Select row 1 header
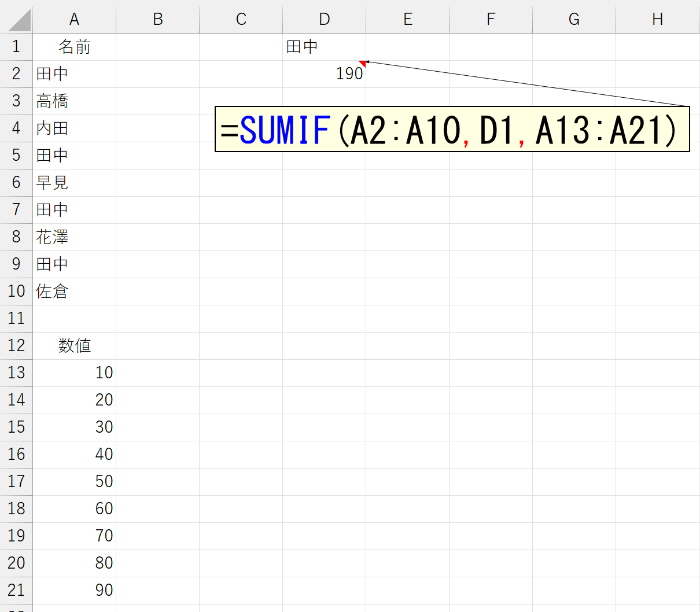700x612 pixels. click(x=16, y=47)
